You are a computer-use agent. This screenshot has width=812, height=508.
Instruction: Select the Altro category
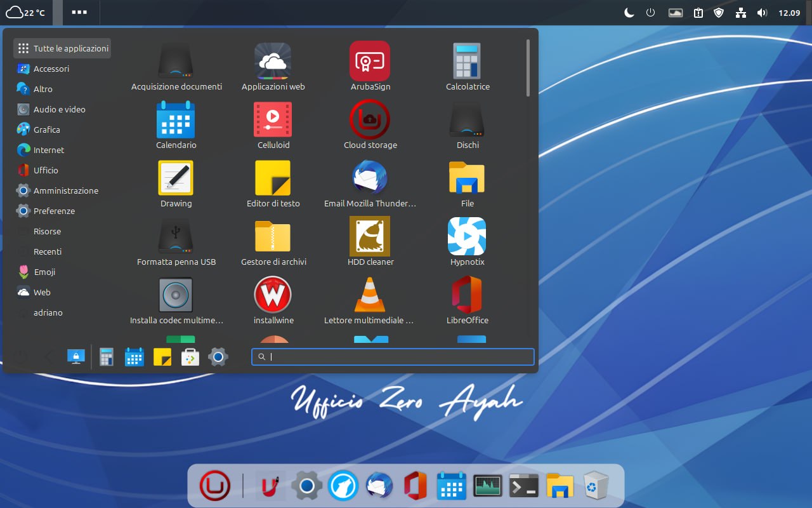[62, 89]
